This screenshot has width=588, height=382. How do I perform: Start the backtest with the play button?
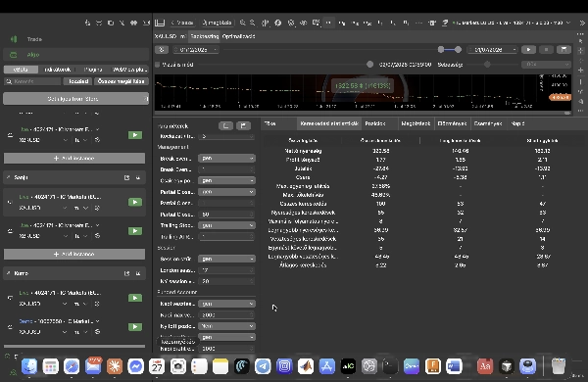[528, 50]
